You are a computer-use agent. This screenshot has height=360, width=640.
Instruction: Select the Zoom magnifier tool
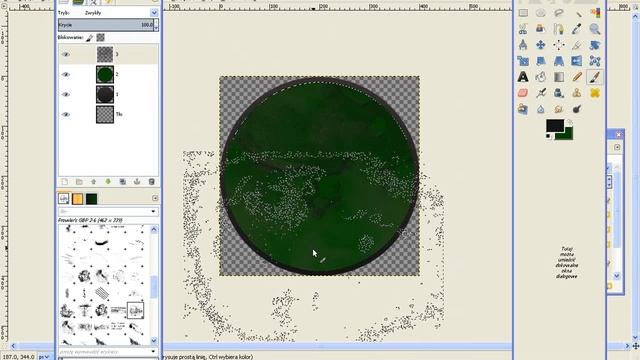(595, 29)
